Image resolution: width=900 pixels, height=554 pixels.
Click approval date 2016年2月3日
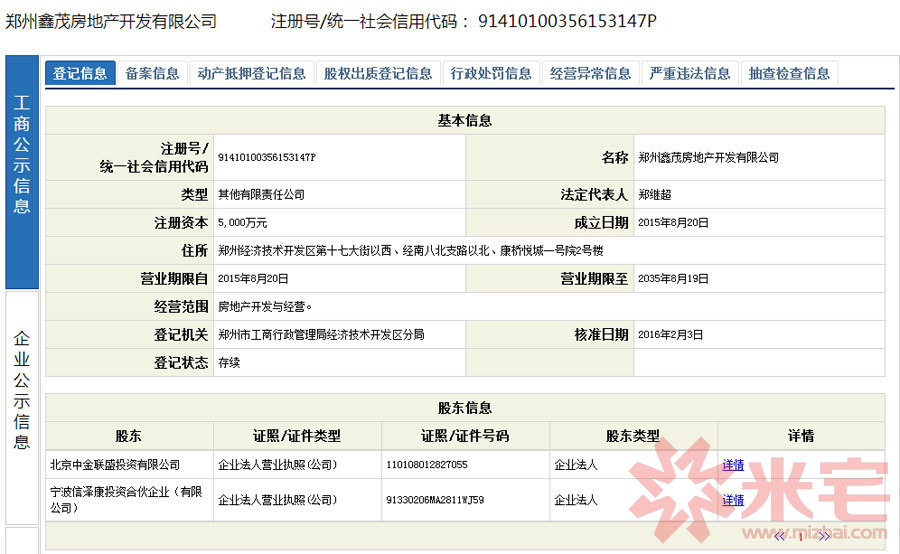[x=670, y=335]
